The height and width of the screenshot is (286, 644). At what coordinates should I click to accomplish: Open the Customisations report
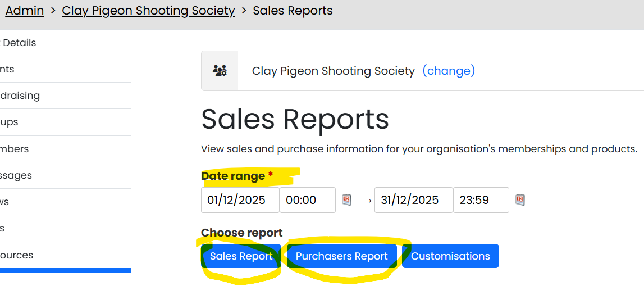pyautogui.click(x=450, y=256)
